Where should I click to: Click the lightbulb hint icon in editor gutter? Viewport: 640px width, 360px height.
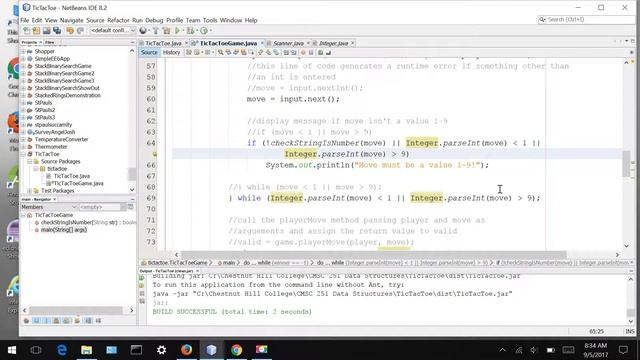click(155, 154)
